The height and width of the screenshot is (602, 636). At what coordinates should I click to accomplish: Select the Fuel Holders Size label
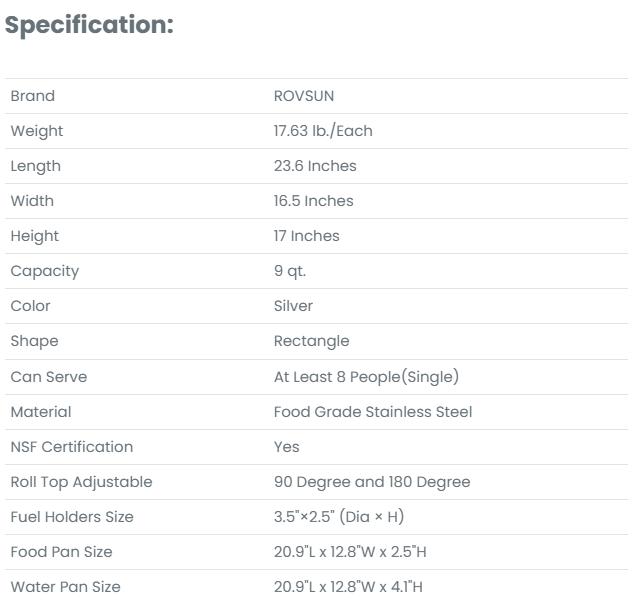pos(71,517)
